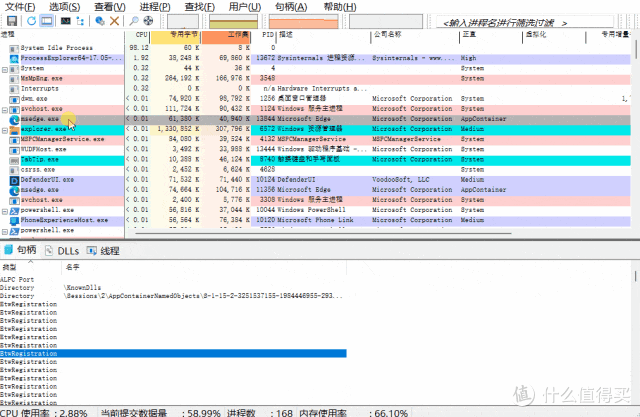The width and height of the screenshot is (640, 417).
Task: Select the \KnownDlls directory handle row
Action: pos(173,288)
